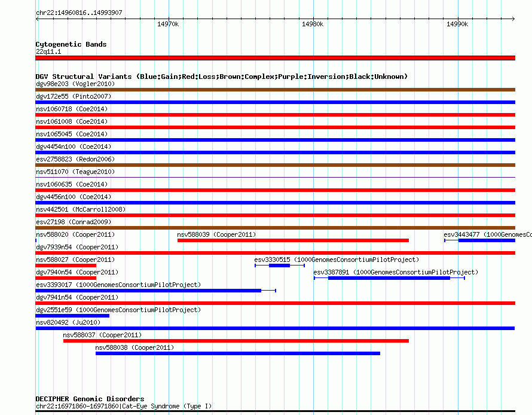
Task: Click the red 22q11.1 cytogenetic band bar
Action: pos(275,58)
